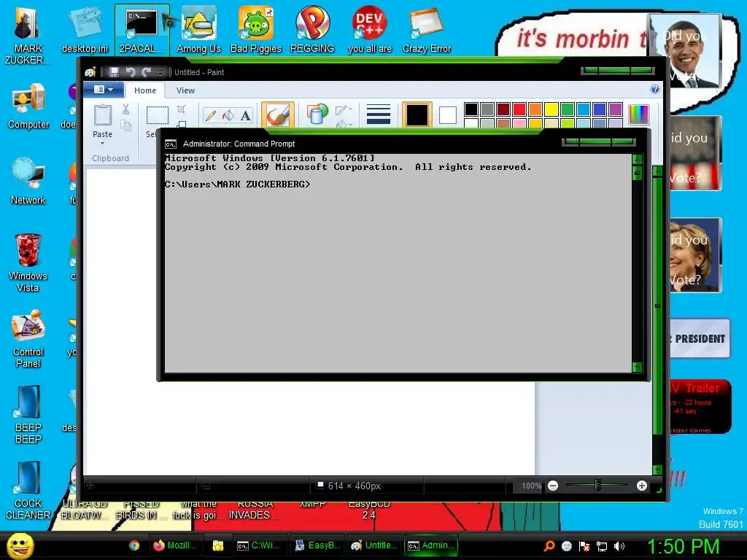Screen dimensions: 747x560
Task: Click the rectangular Select tool in Paint
Action: coord(157,115)
